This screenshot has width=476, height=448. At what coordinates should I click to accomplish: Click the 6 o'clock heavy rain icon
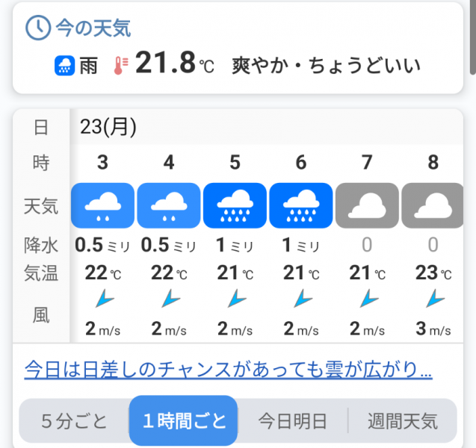coord(301,205)
